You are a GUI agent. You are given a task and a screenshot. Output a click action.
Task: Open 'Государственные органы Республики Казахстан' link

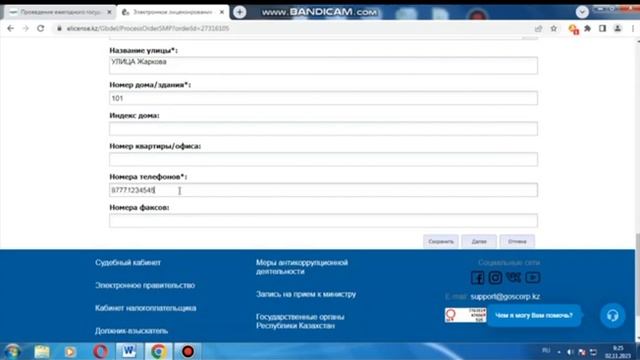tap(300, 321)
